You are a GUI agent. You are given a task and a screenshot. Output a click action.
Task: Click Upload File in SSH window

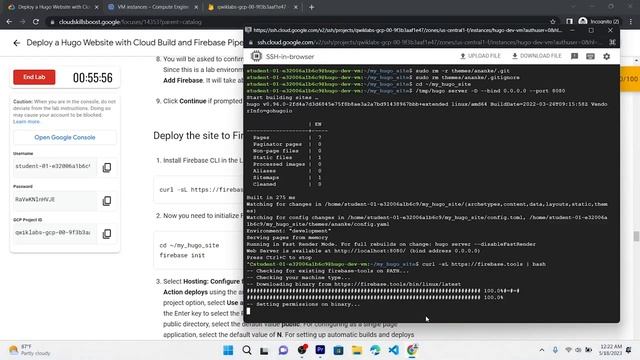click(x=480, y=56)
